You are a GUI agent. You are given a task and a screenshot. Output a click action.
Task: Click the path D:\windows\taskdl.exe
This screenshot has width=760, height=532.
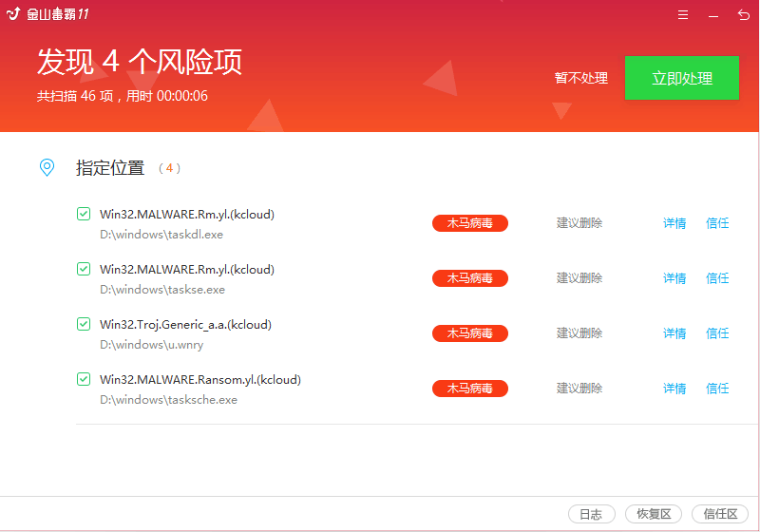click(x=161, y=235)
